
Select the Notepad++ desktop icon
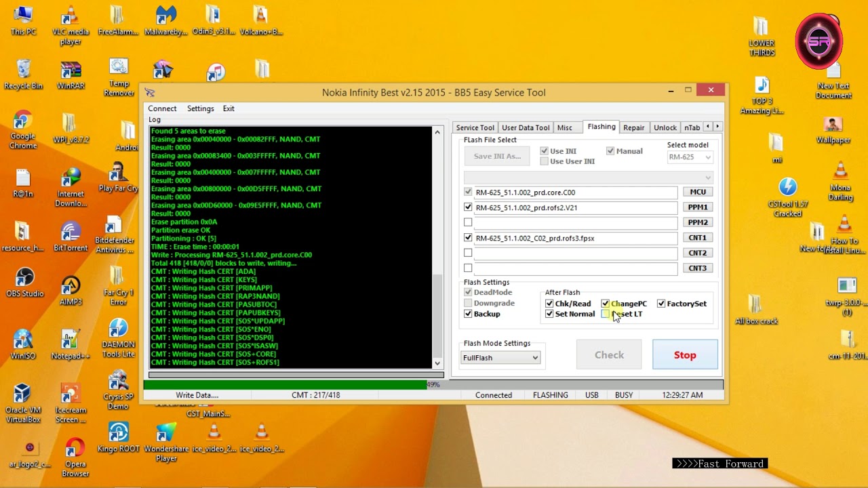click(71, 344)
